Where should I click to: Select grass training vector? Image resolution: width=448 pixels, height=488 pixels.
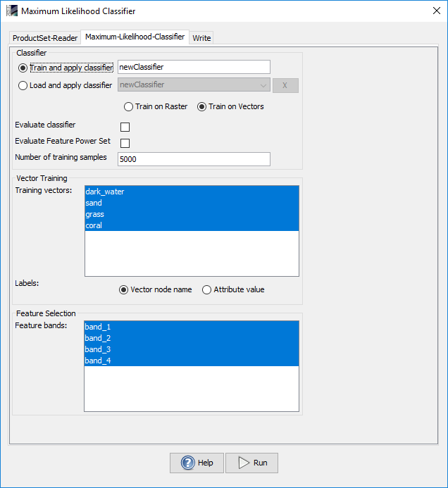click(x=192, y=214)
